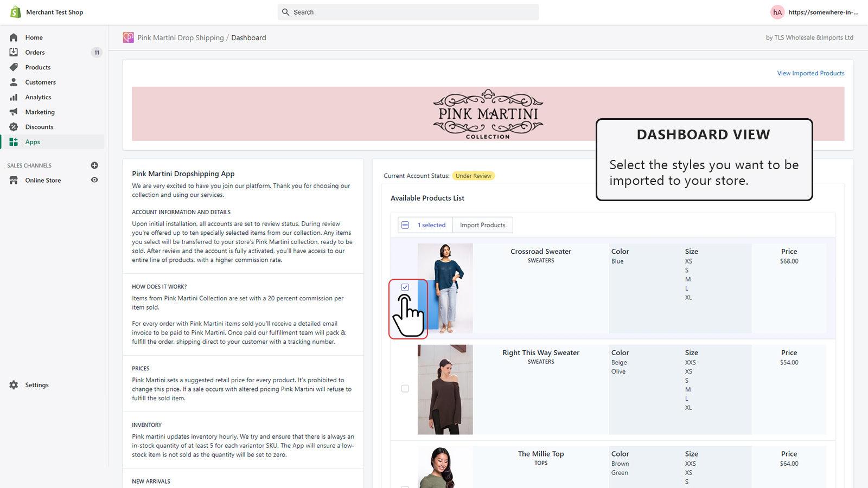Screen dimensions: 868x488
Task: Uncheck the Crossroad Sweater selection
Action: [x=405, y=286]
